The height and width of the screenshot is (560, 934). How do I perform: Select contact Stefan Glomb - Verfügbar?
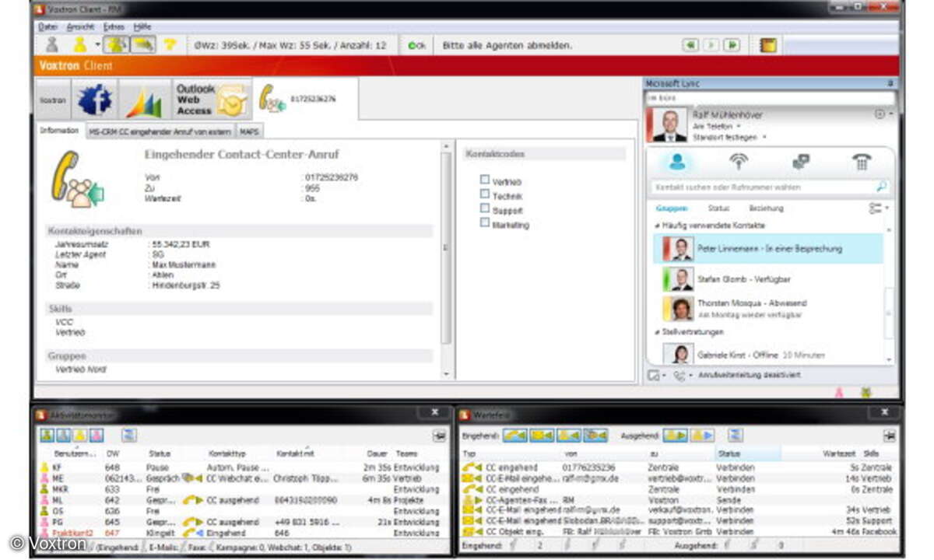pyautogui.click(x=767, y=279)
